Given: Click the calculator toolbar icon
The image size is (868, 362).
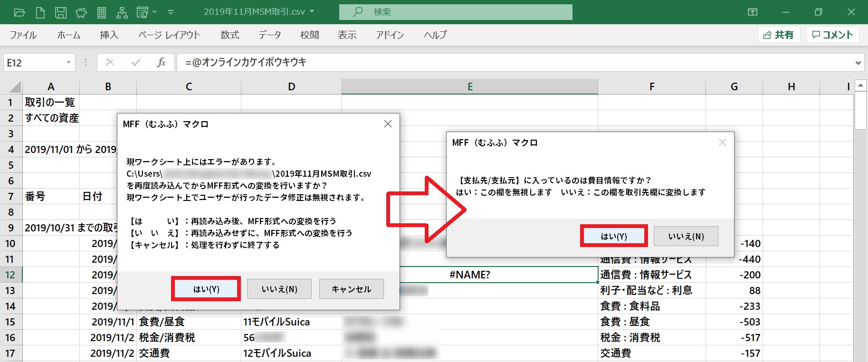Looking at the screenshot, I should tap(101, 12).
